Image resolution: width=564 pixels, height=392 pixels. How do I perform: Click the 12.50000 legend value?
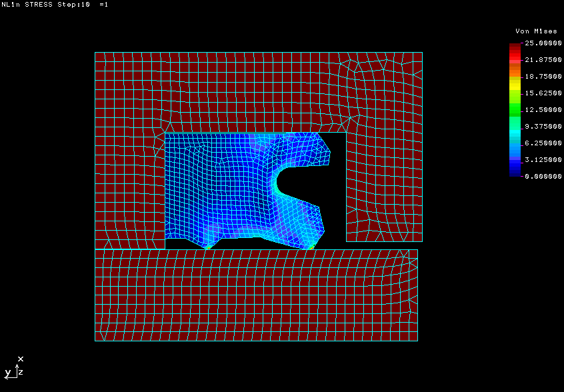[542, 110]
